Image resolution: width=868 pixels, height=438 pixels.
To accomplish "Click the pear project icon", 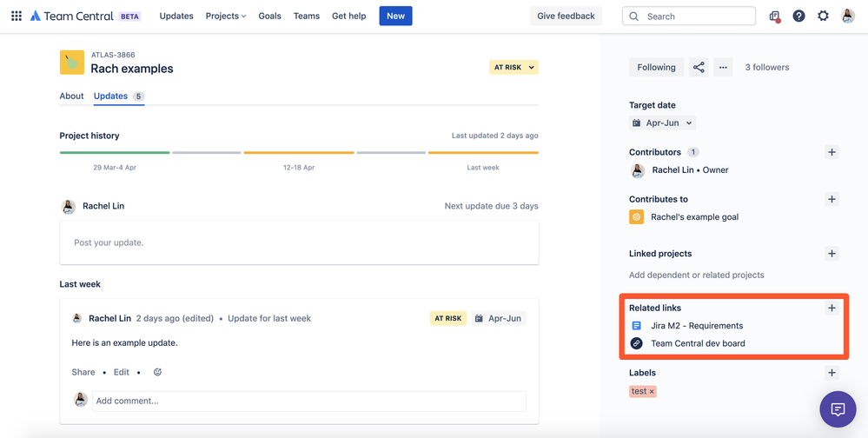I will tap(72, 63).
